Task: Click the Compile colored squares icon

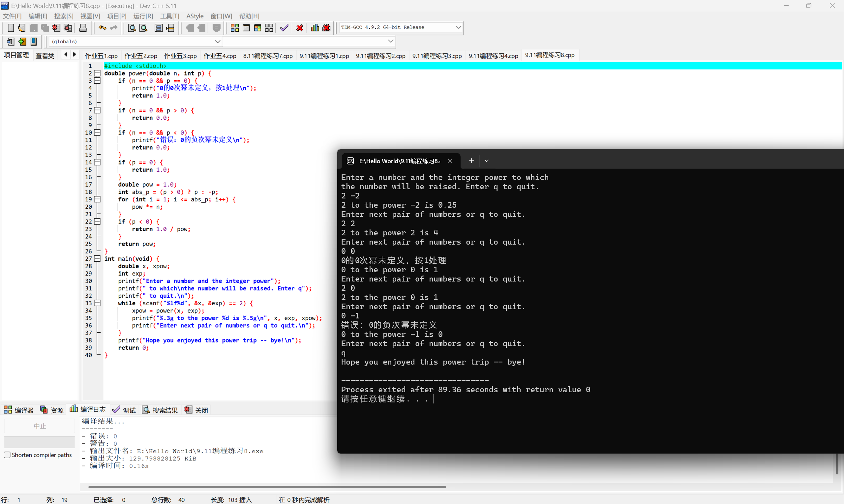Action: pos(235,28)
